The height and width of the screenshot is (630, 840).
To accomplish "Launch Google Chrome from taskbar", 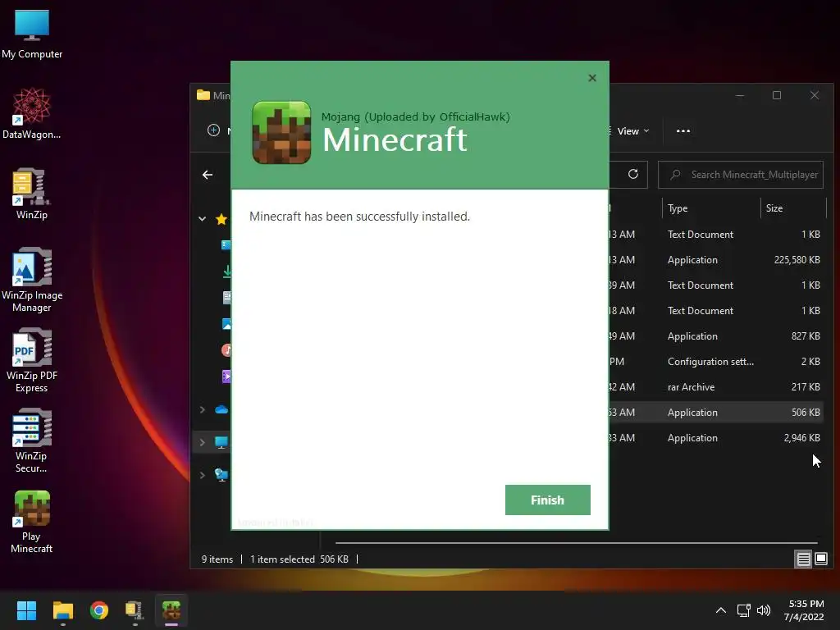I will click(x=99, y=610).
